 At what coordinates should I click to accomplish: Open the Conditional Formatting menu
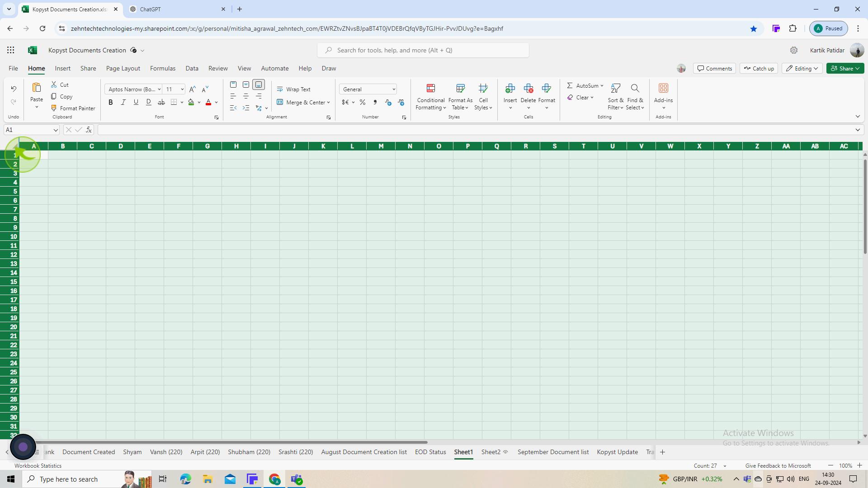pyautogui.click(x=431, y=97)
